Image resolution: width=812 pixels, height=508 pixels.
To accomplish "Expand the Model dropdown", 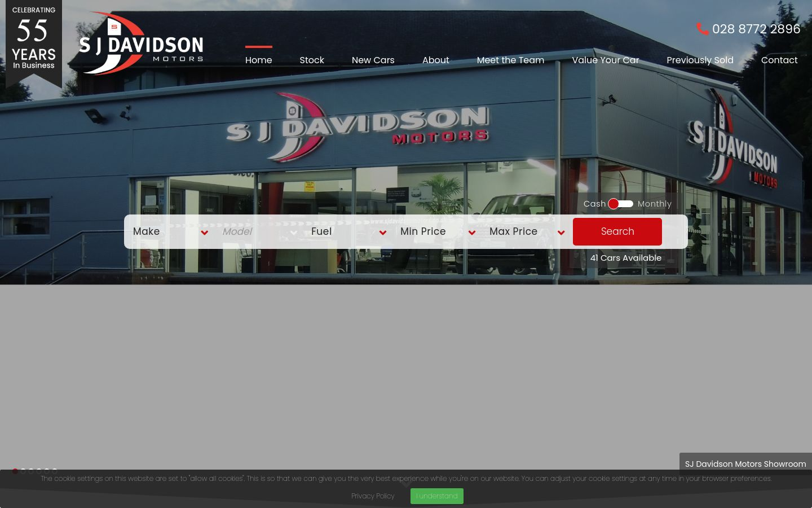I will pyautogui.click(x=260, y=231).
